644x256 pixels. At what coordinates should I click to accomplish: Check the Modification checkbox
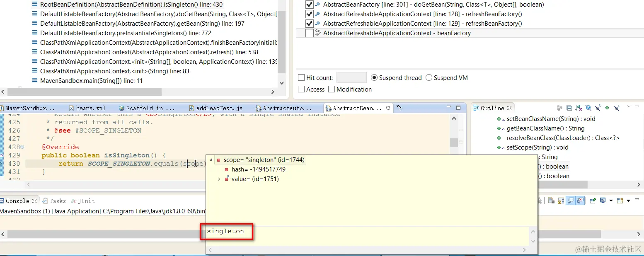tap(332, 89)
